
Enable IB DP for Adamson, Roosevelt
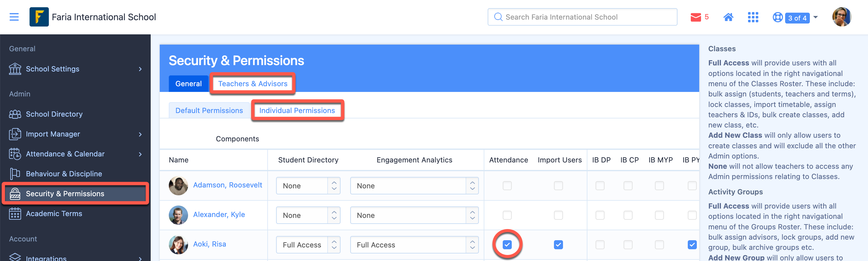coord(600,186)
